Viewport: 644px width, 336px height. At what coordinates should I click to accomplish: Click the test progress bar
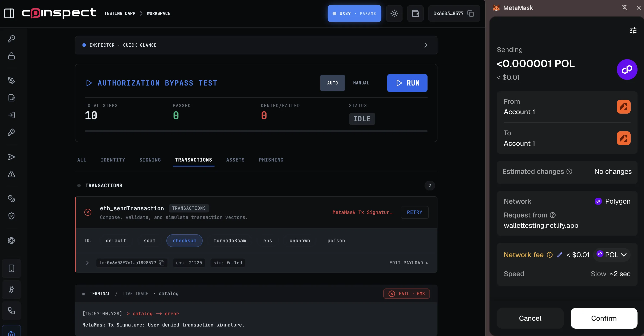click(x=256, y=131)
